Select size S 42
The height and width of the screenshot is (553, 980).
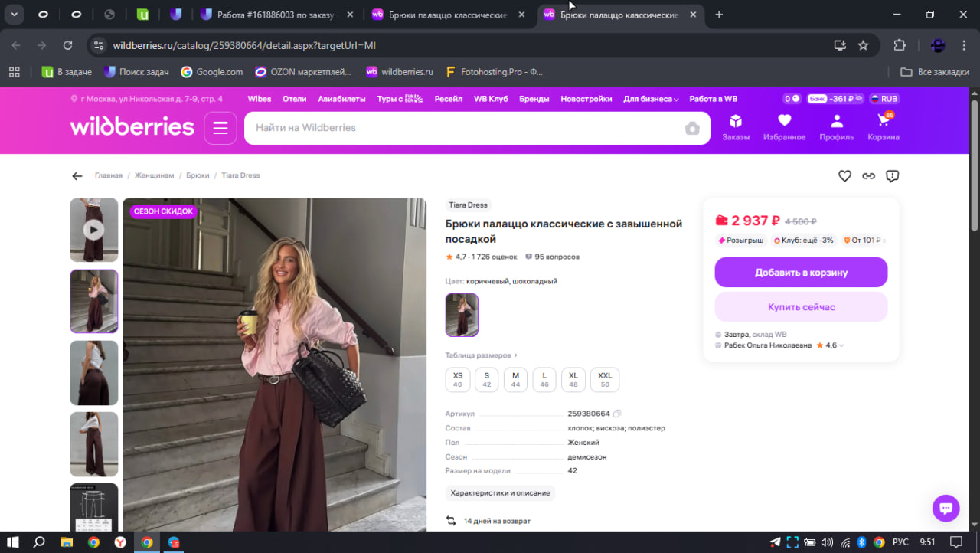point(487,380)
